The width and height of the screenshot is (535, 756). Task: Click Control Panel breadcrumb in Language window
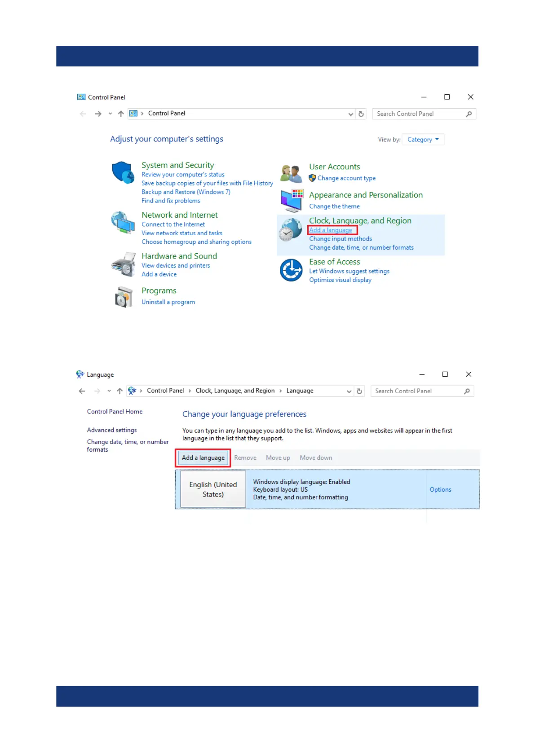tap(165, 391)
